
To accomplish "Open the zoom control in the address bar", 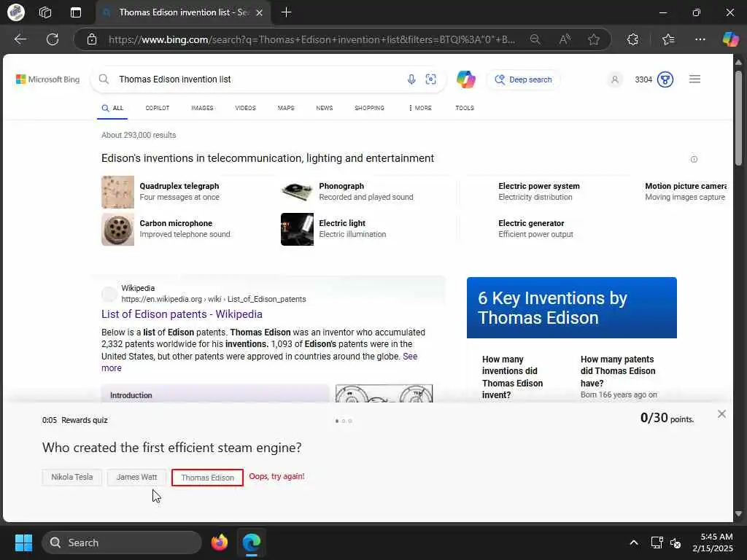I will pos(535,39).
